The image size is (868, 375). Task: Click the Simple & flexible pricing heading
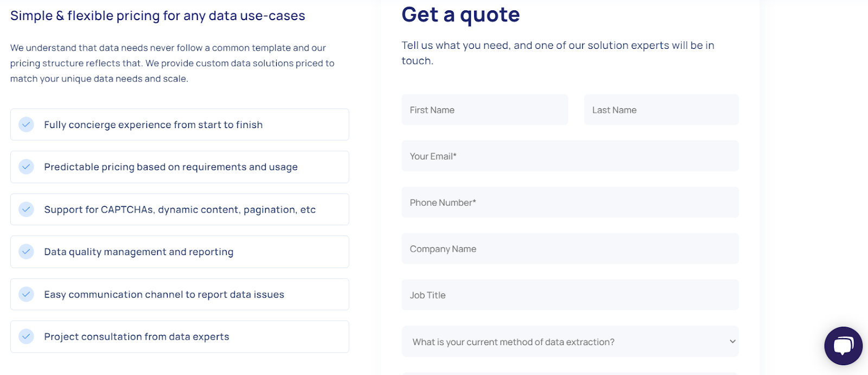tap(157, 16)
